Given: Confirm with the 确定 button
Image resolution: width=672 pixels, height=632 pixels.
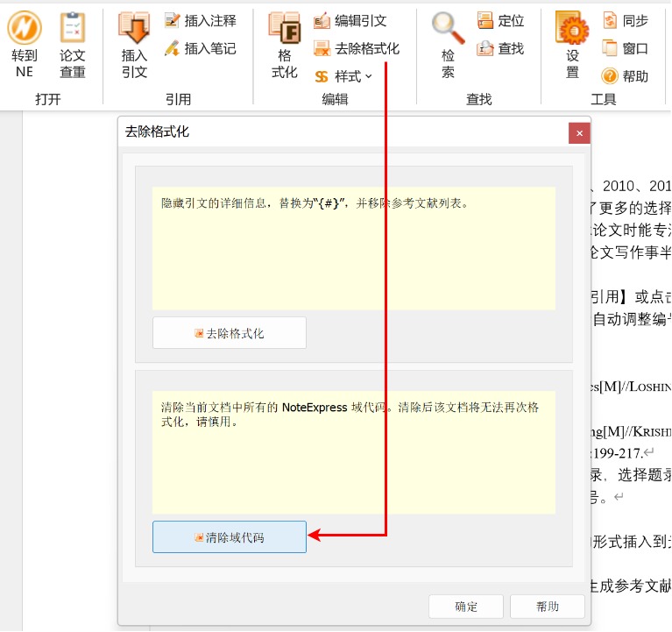Looking at the screenshot, I should click(466, 607).
